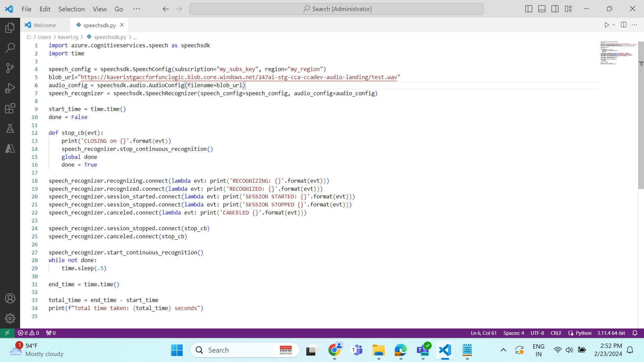Viewport: 644px width, 362px height.
Task: Open the Run and Debug view
Action: tap(10, 88)
